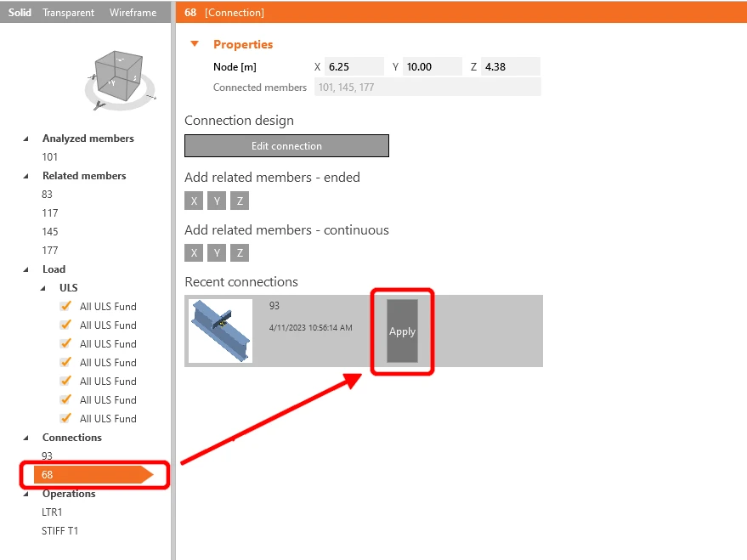Toggle the fourth All ULS Fund checkbox
Viewport: 747px width, 560px height.
(x=65, y=362)
